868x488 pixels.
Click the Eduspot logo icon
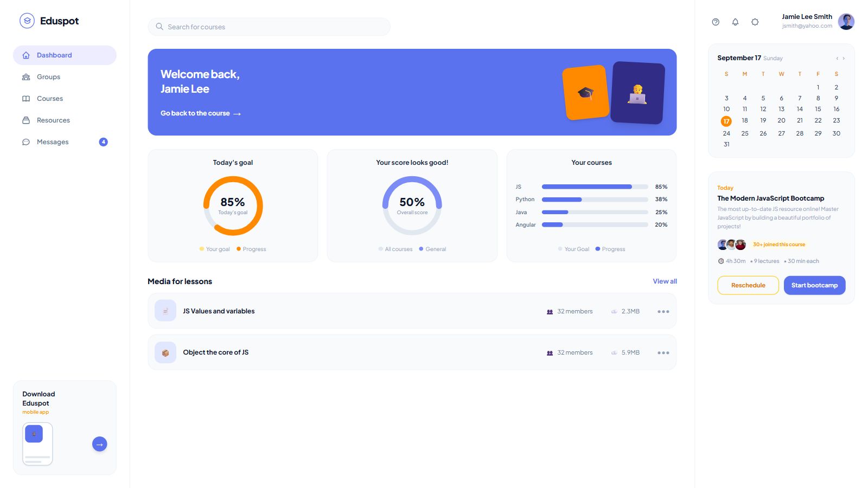click(27, 21)
